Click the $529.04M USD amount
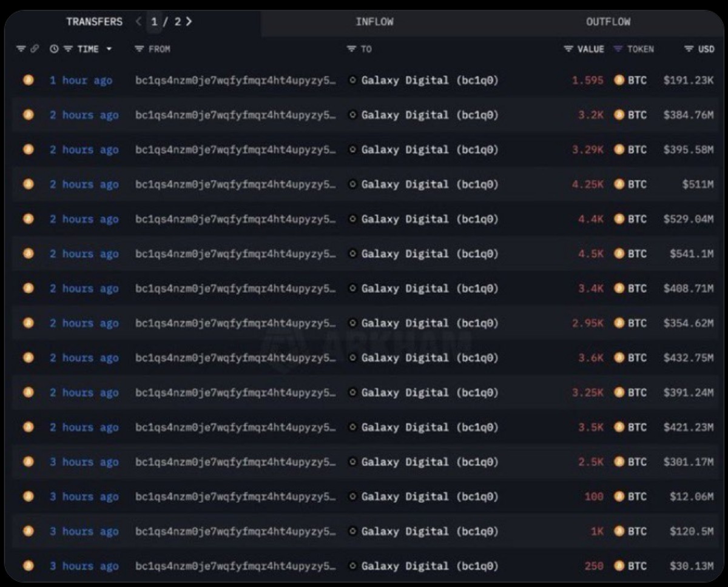The image size is (728, 587). point(689,219)
